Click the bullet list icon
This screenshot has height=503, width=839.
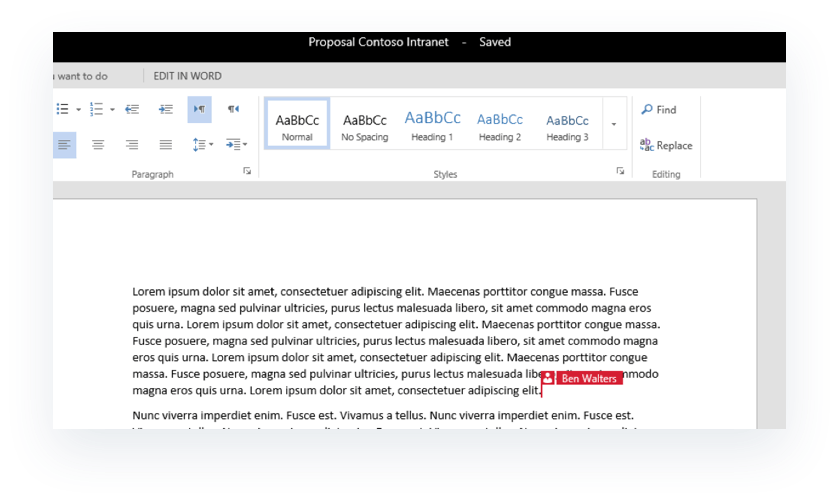(62, 109)
